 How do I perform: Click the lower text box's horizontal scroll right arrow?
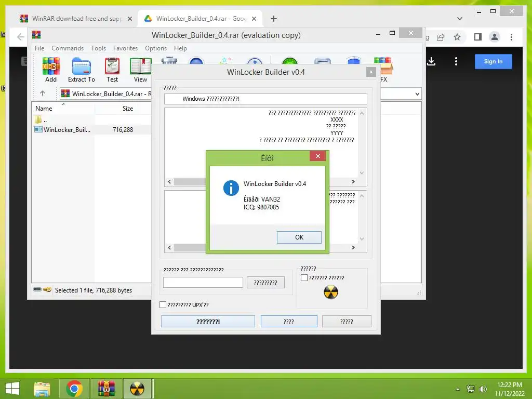[x=353, y=247]
